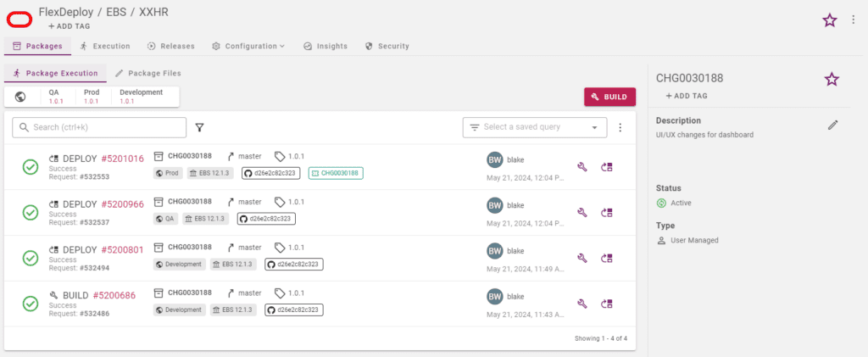The height and width of the screenshot is (357, 868).
Task: Select the Package Execution sub-tab
Action: click(x=55, y=73)
